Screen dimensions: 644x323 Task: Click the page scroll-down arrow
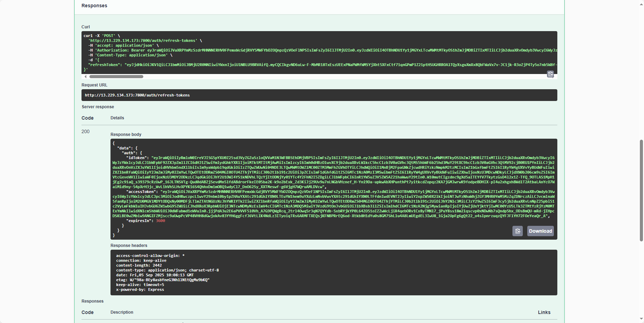click(641, 319)
